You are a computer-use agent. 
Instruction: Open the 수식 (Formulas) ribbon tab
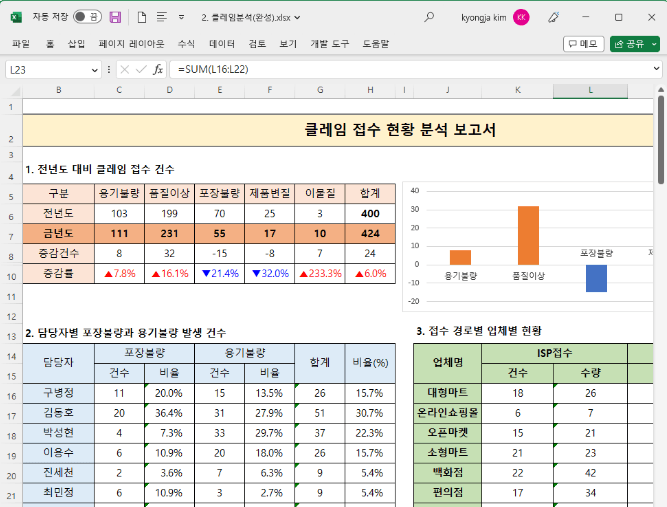[x=186, y=44]
